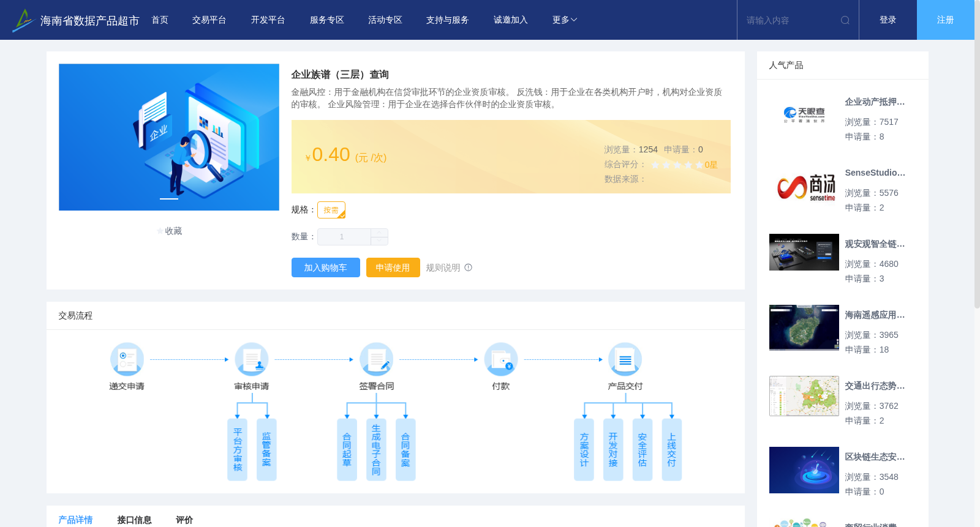Click the main product illustration image
The width and height of the screenshot is (980, 527).
click(169, 137)
